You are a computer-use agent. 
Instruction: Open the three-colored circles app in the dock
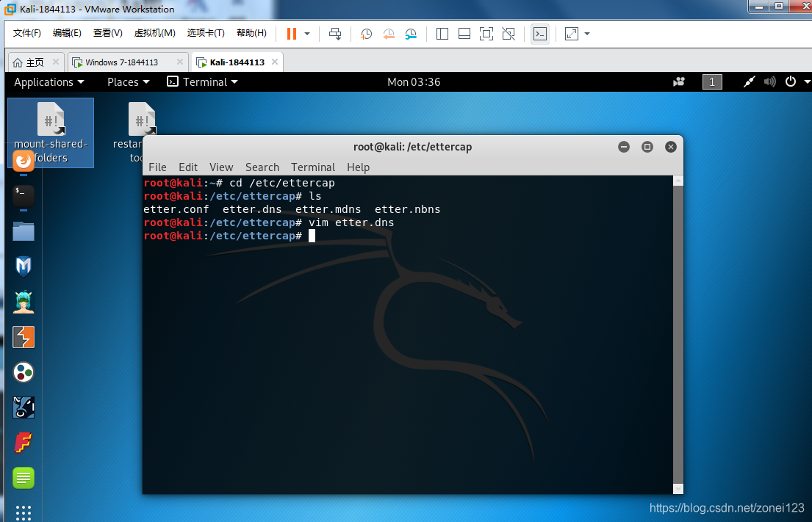tap(24, 372)
